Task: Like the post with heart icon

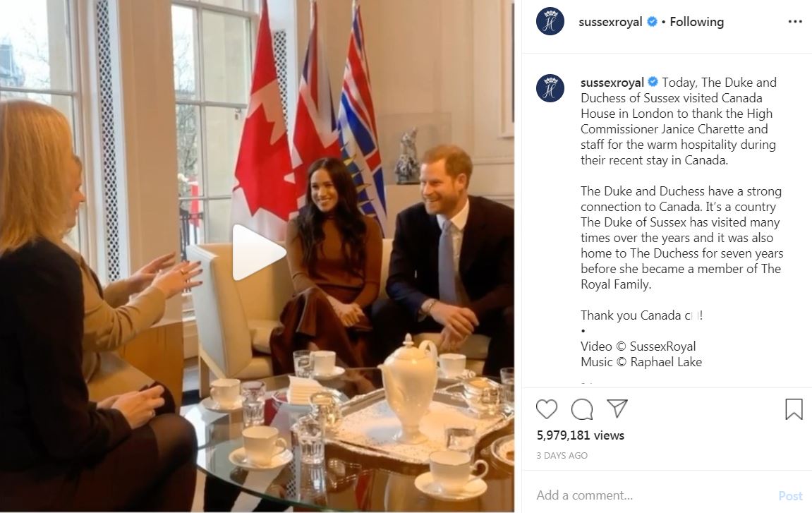Action: pos(546,409)
